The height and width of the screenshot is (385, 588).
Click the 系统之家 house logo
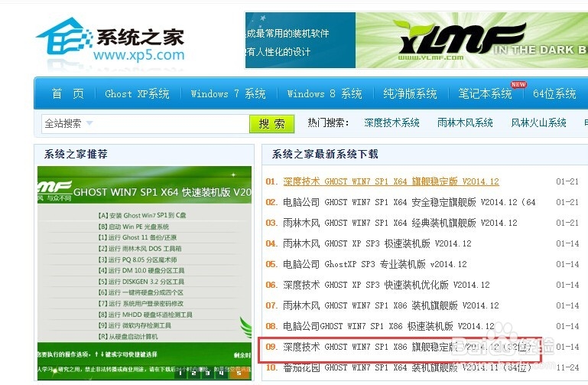tap(110, 41)
